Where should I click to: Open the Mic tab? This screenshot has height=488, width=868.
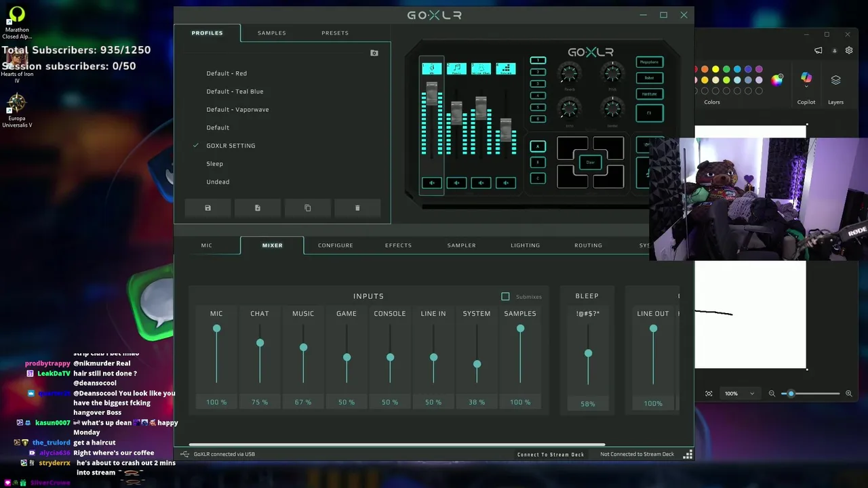click(x=207, y=245)
